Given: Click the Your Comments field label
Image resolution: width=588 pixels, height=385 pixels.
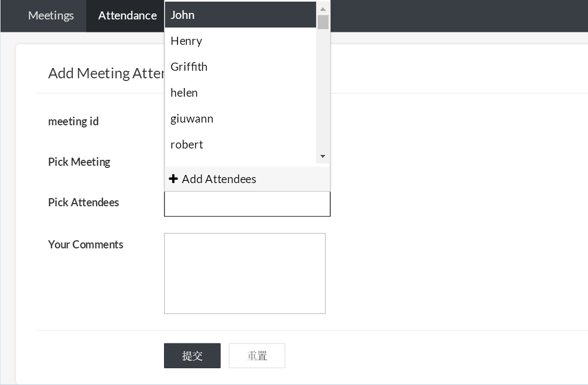Looking at the screenshot, I should pos(86,245).
